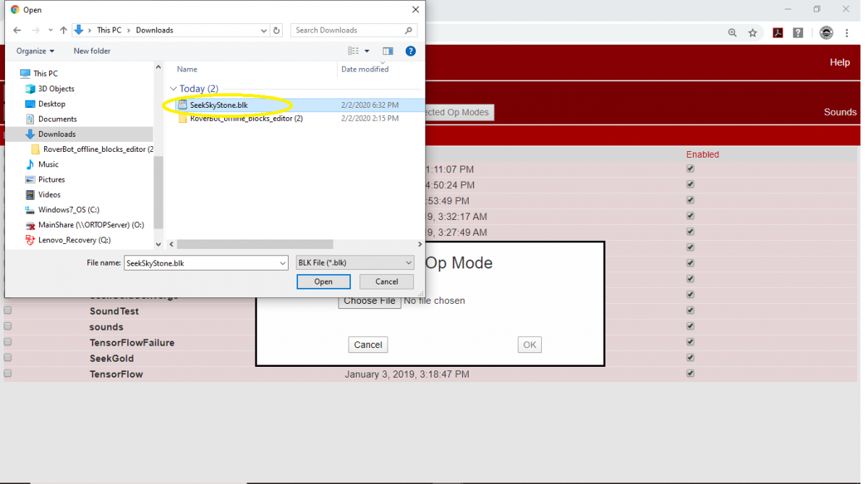Open Documents in the navigation pane
Viewport: 868px width, 484px height.
coord(51,119)
